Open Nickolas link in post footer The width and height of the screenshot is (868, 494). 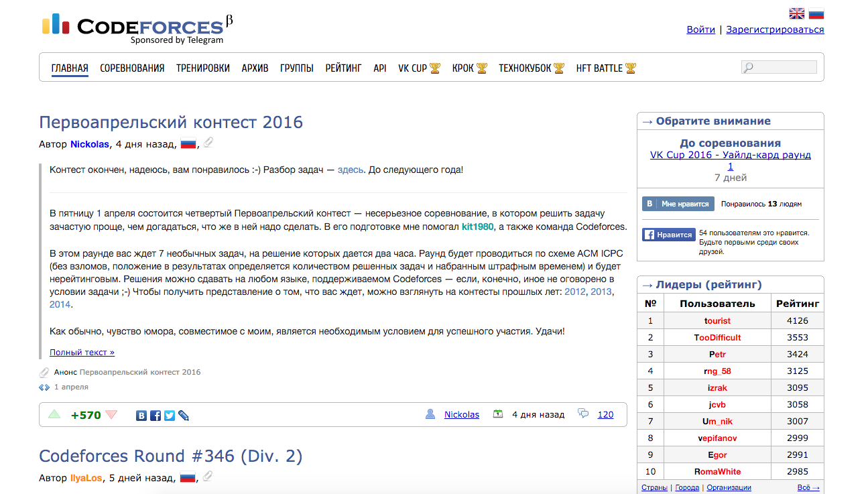point(462,414)
